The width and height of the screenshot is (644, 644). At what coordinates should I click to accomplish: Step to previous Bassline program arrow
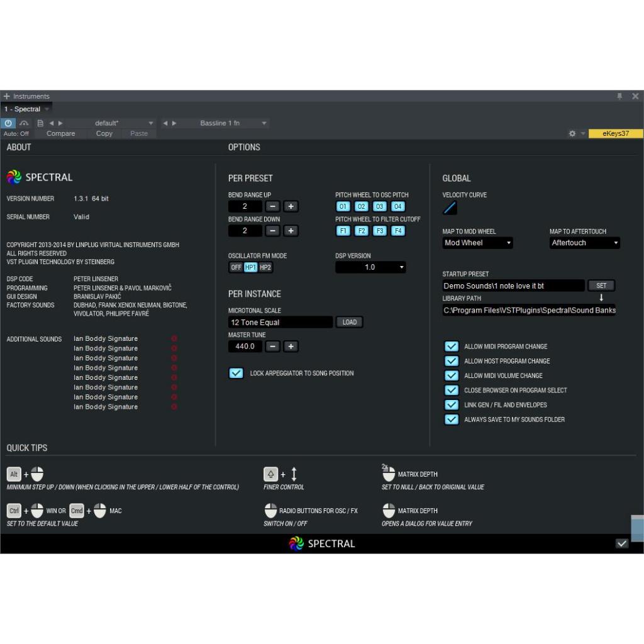click(165, 123)
